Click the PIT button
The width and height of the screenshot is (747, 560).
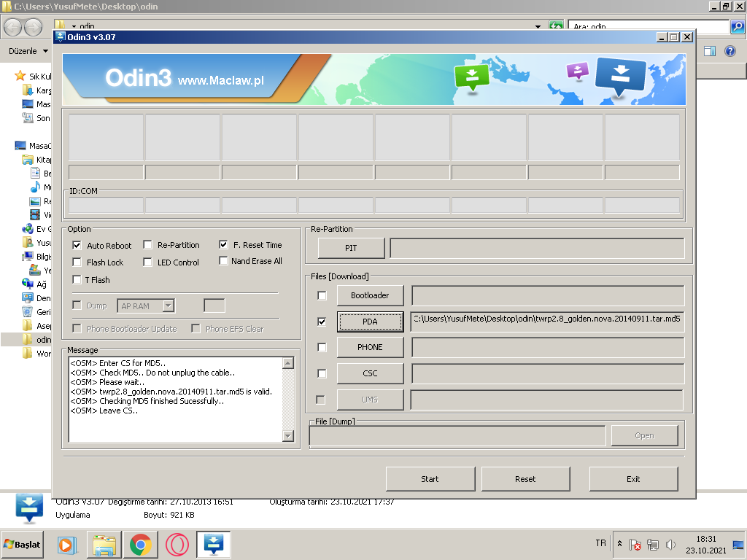[x=351, y=248]
